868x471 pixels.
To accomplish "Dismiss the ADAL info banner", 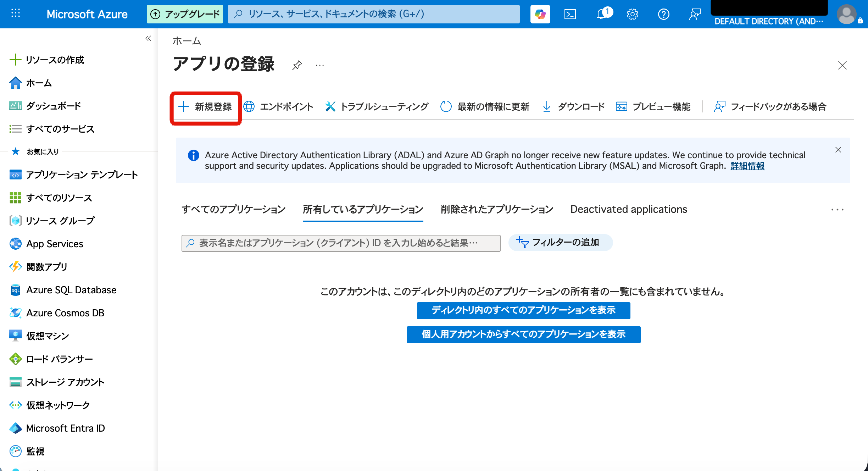I will (x=838, y=150).
